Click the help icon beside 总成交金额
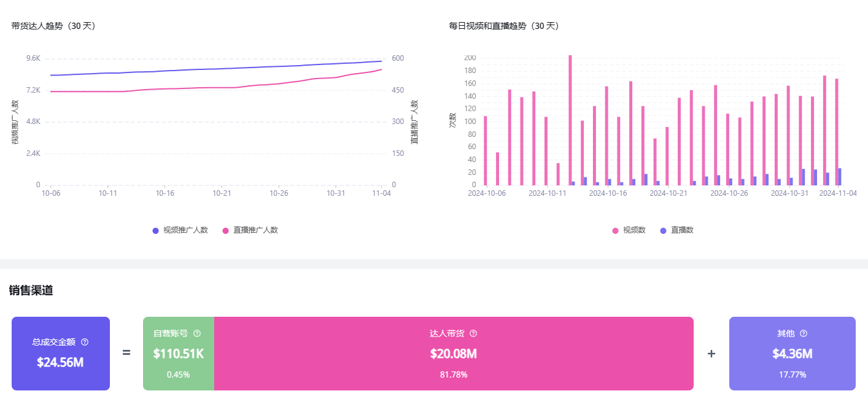The image size is (868, 407). pyautogui.click(x=85, y=342)
